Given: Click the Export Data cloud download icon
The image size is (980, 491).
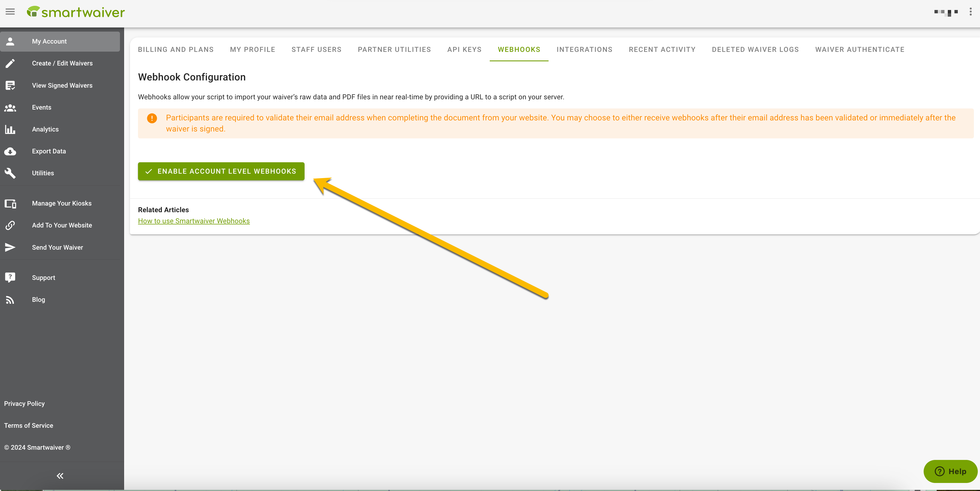Looking at the screenshot, I should tap(10, 151).
